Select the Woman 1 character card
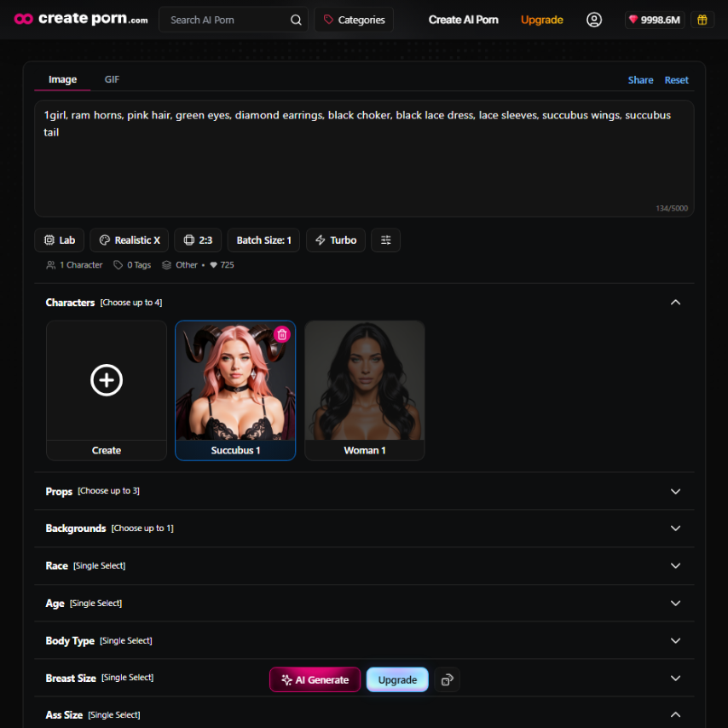Image resolution: width=728 pixels, height=728 pixels. pyautogui.click(x=365, y=390)
